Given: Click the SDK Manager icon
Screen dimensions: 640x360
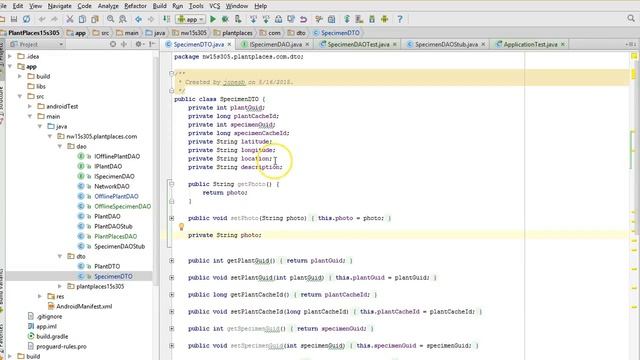Looking at the screenshot, I should [x=372, y=19].
